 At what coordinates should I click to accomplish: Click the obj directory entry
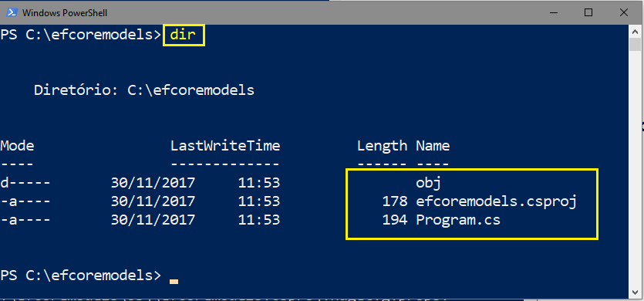click(x=428, y=183)
